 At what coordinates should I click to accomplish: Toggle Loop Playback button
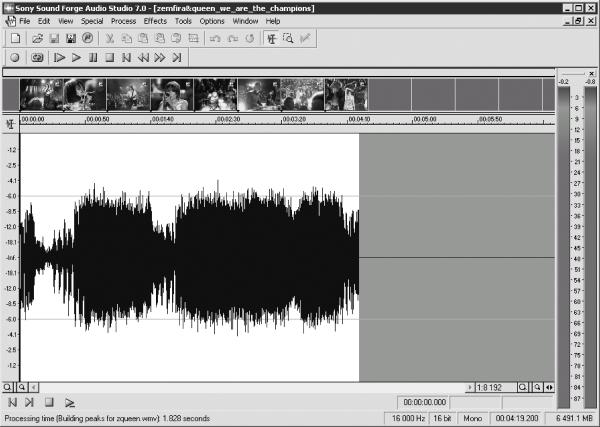click(x=37, y=57)
